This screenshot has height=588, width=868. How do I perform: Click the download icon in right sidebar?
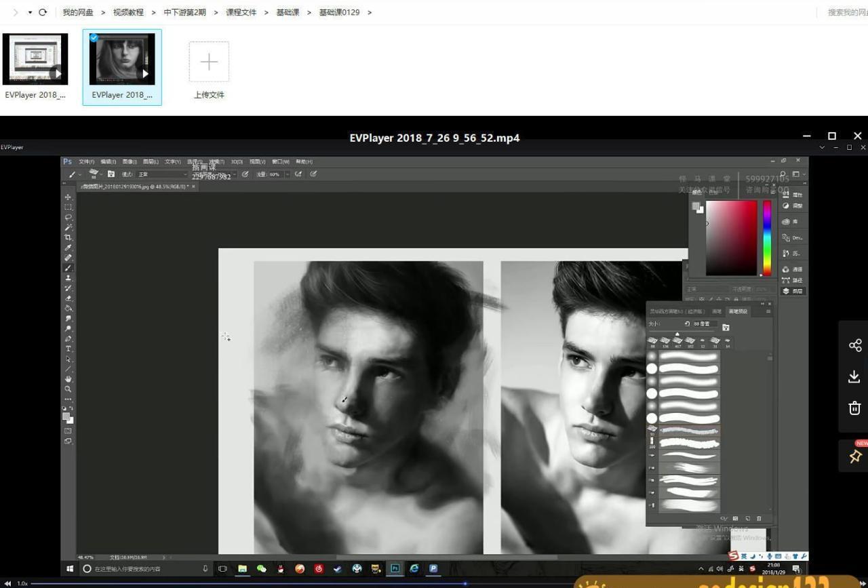854,376
